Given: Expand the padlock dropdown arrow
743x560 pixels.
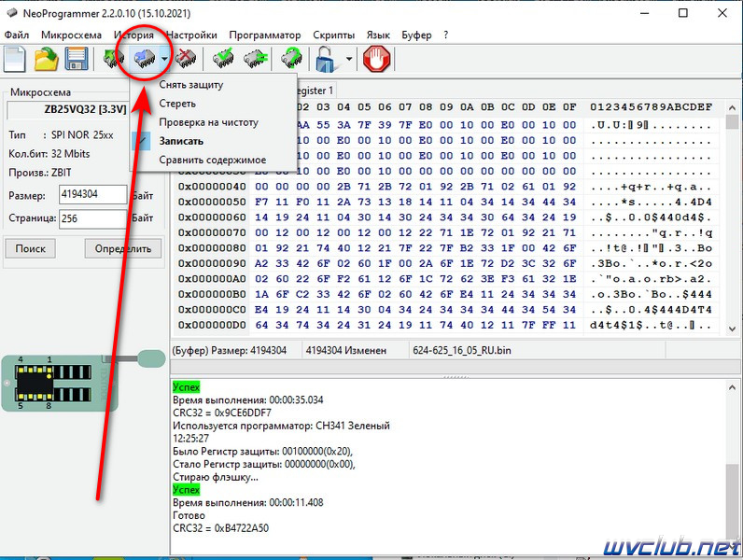Looking at the screenshot, I should coord(349,59).
